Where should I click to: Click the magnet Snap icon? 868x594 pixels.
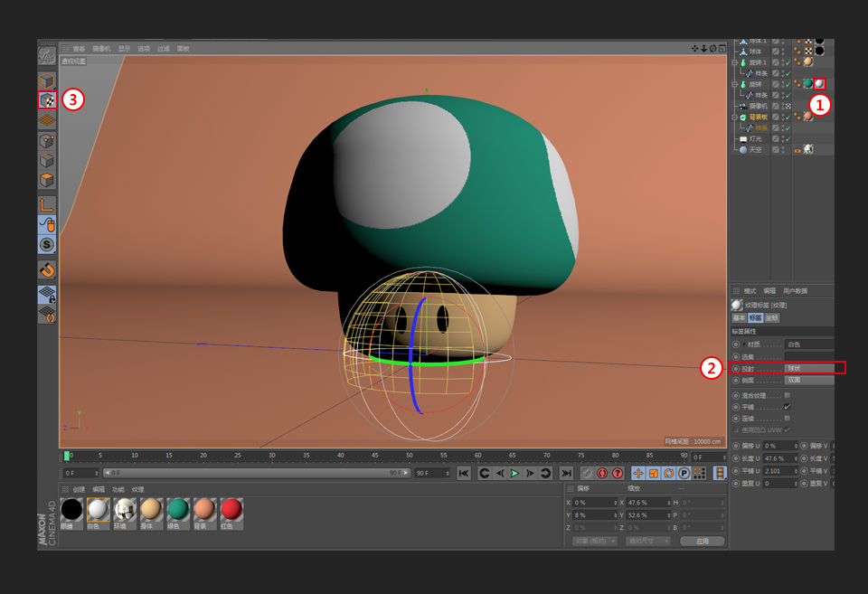pyautogui.click(x=47, y=269)
